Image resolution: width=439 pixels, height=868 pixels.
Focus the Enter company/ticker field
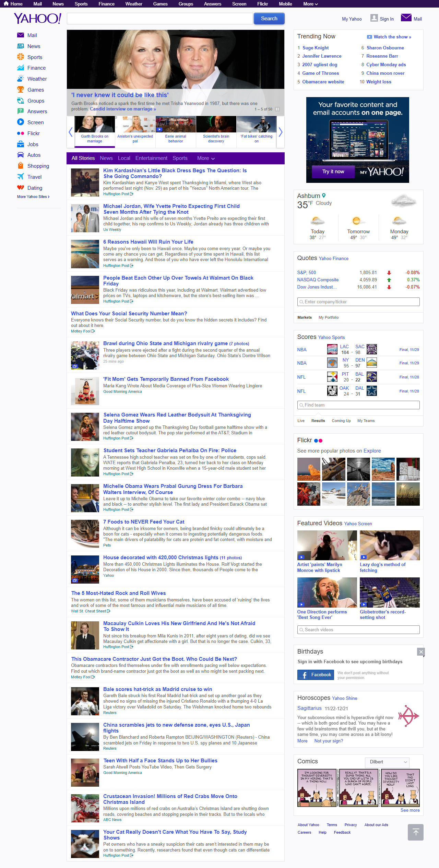[x=358, y=302]
